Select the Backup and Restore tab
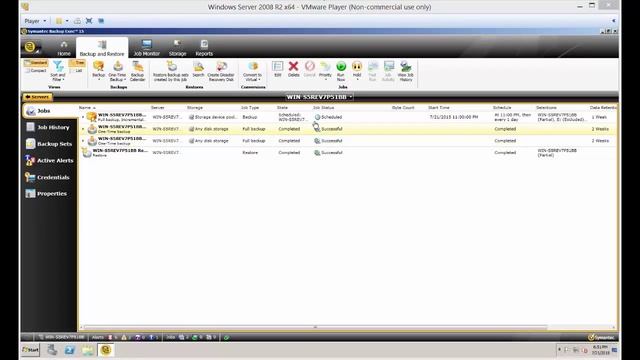The width and height of the screenshot is (640, 360). 102,48
